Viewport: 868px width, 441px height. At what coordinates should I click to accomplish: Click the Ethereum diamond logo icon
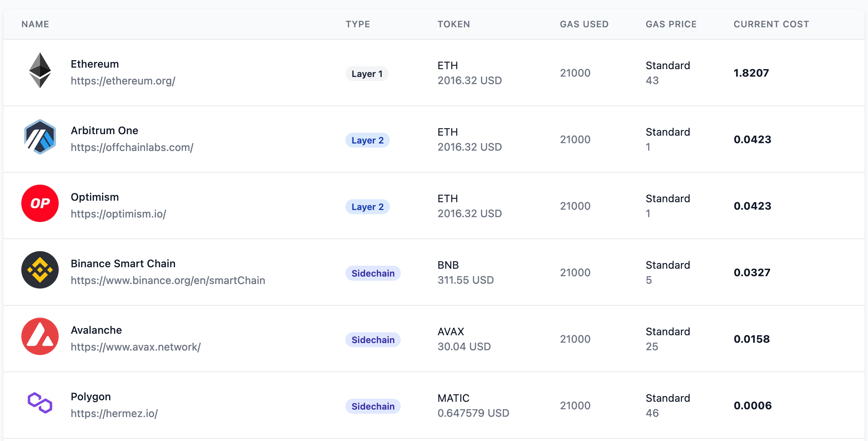40,70
